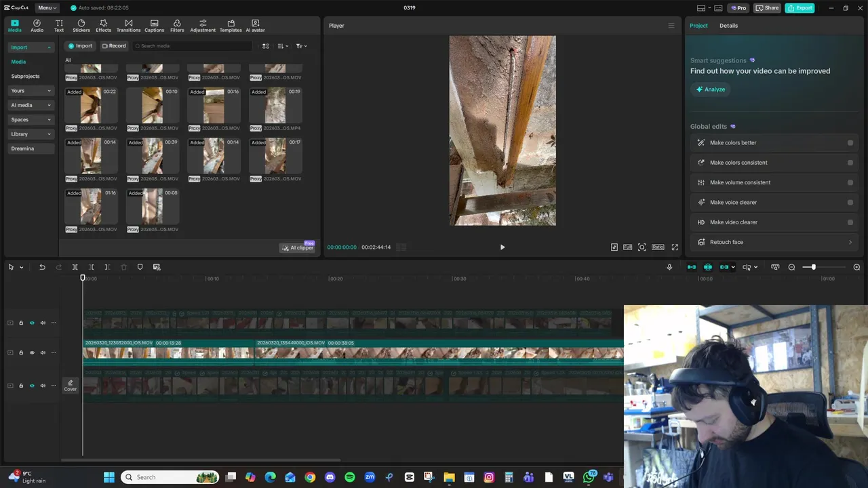The width and height of the screenshot is (868, 488).
Task: Zoom out the timeline with minus magnifier
Action: click(x=791, y=267)
